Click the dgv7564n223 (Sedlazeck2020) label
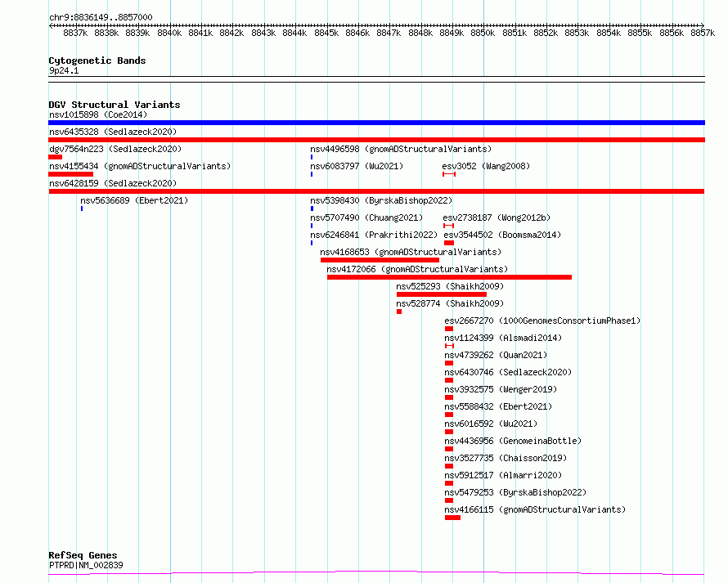 coord(115,149)
